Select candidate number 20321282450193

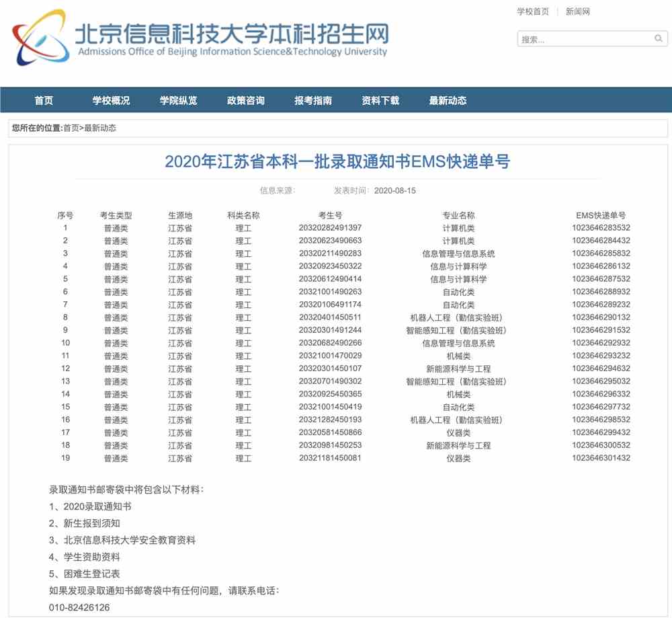[330, 420]
